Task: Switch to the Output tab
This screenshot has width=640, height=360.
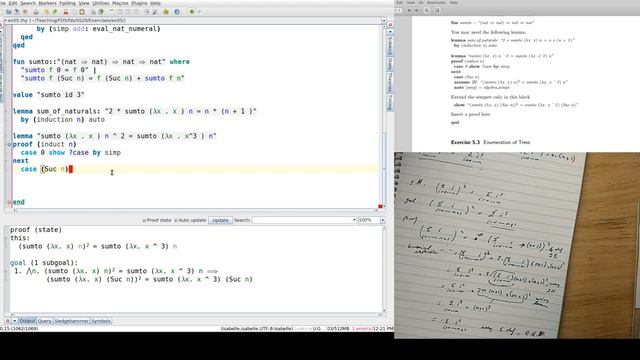Action: [27, 321]
